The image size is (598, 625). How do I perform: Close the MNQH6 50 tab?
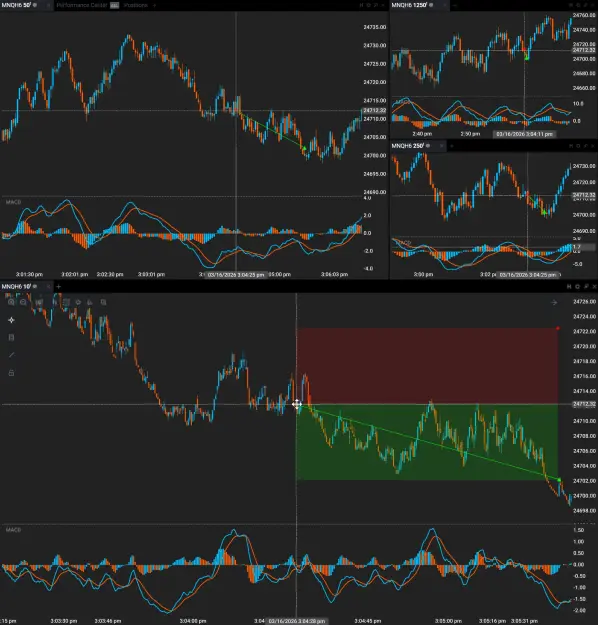tap(49, 5)
